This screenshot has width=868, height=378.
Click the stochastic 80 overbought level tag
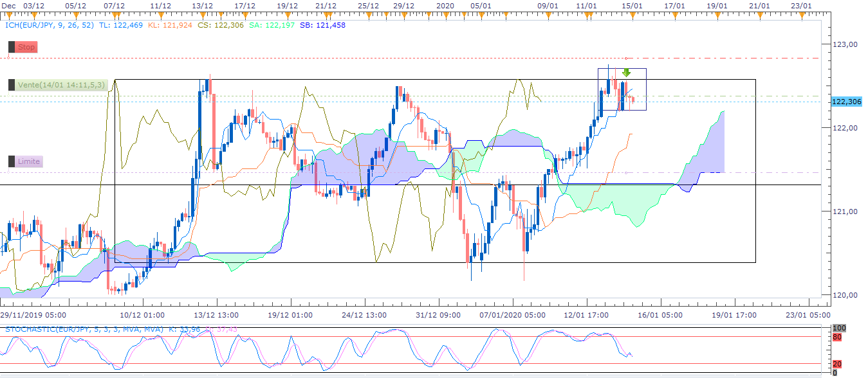point(837,336)
